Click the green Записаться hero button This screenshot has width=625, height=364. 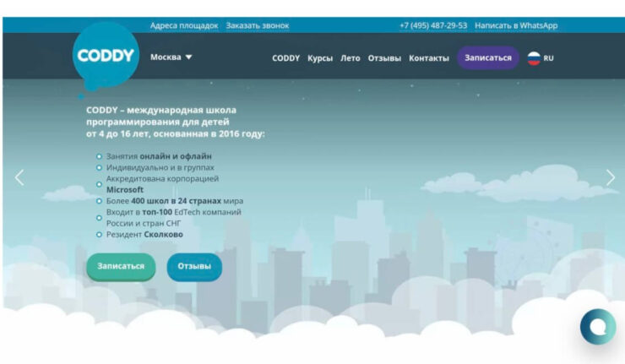click(121, 266)
